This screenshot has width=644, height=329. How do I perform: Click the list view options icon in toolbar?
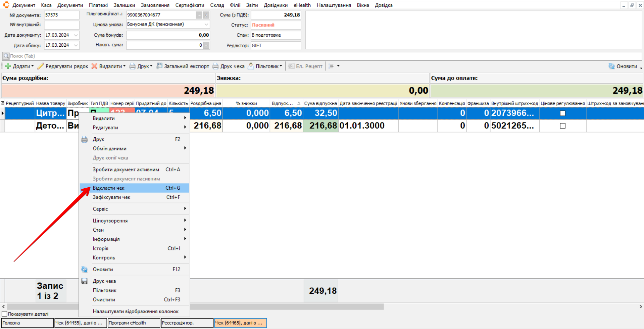(331, 66)
